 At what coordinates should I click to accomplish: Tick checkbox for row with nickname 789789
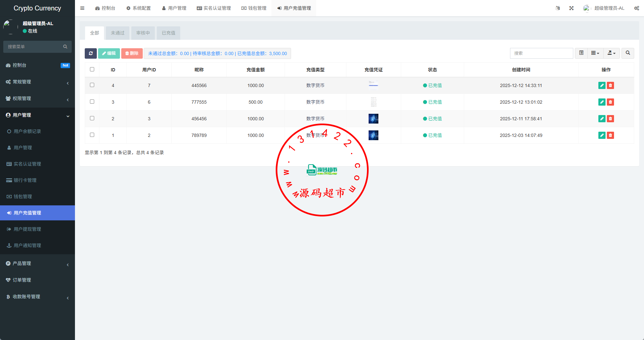[92, 135]
